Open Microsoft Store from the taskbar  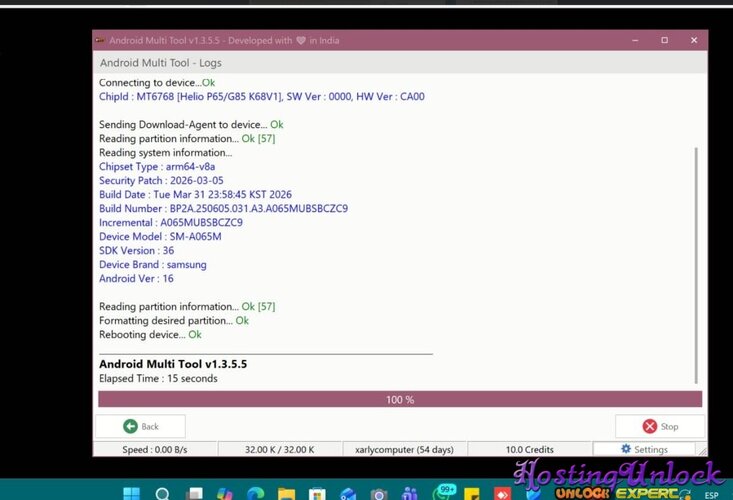pos(317,493)
